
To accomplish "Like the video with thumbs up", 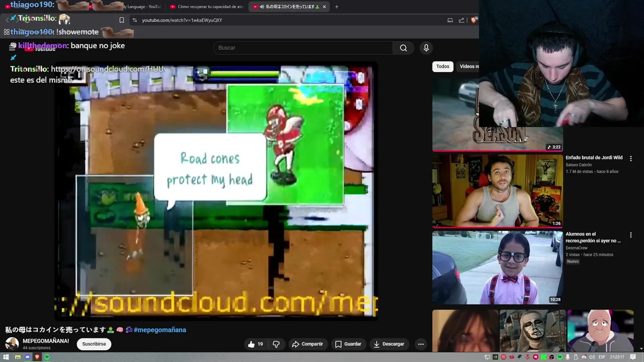I will 251,344.
